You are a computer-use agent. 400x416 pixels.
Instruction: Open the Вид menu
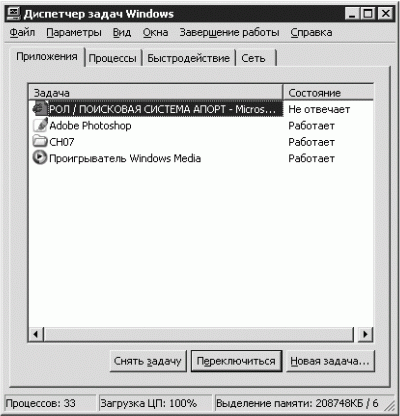pyautogui.click(x=122, y=32)
